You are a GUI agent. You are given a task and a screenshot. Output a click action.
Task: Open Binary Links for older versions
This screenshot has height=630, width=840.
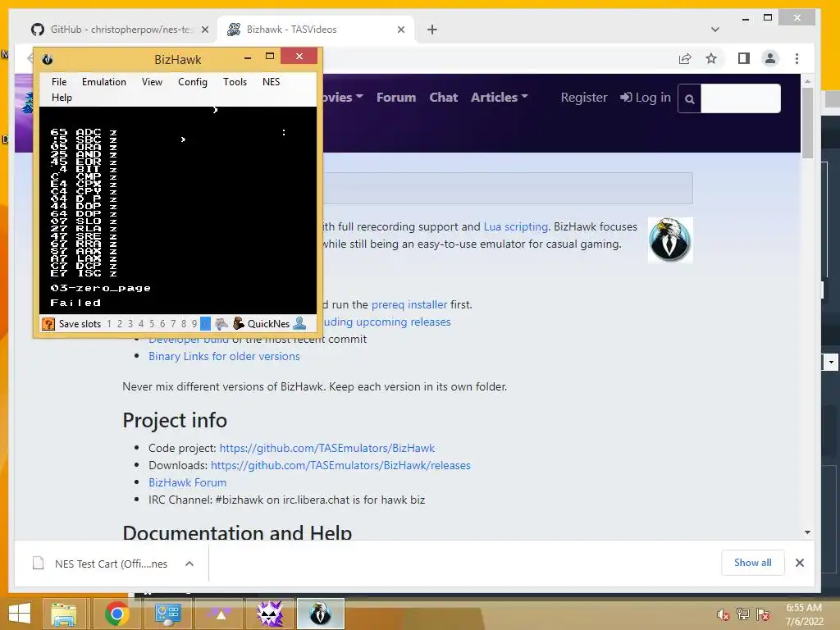pyautogui.click(x=224, y=356)
